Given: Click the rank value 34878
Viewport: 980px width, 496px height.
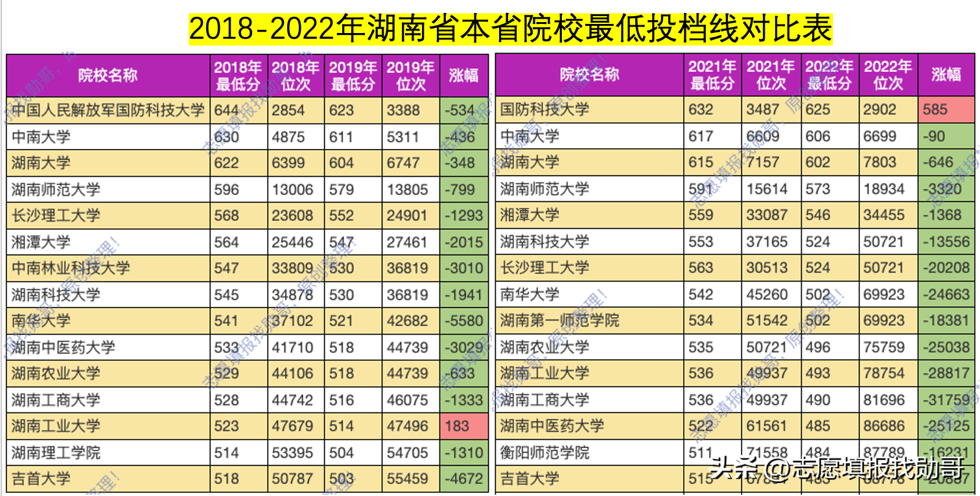Looking at the screenshot, I should [x=292, y=295].
